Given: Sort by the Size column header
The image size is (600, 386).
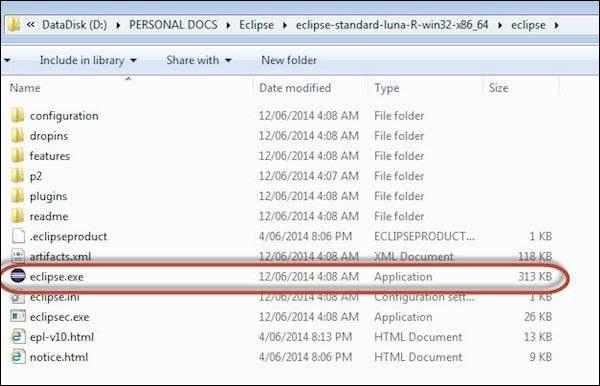Looking at the screenshot, I should point(499,88).
